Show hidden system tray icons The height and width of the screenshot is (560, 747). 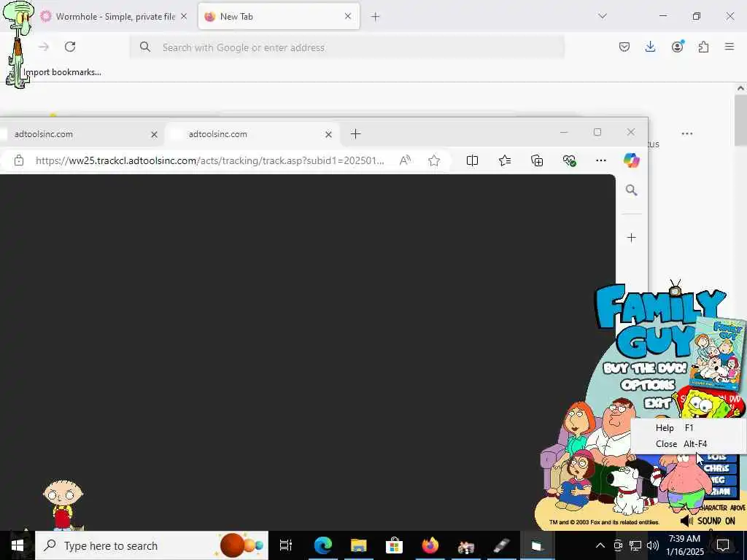point(600,545)
